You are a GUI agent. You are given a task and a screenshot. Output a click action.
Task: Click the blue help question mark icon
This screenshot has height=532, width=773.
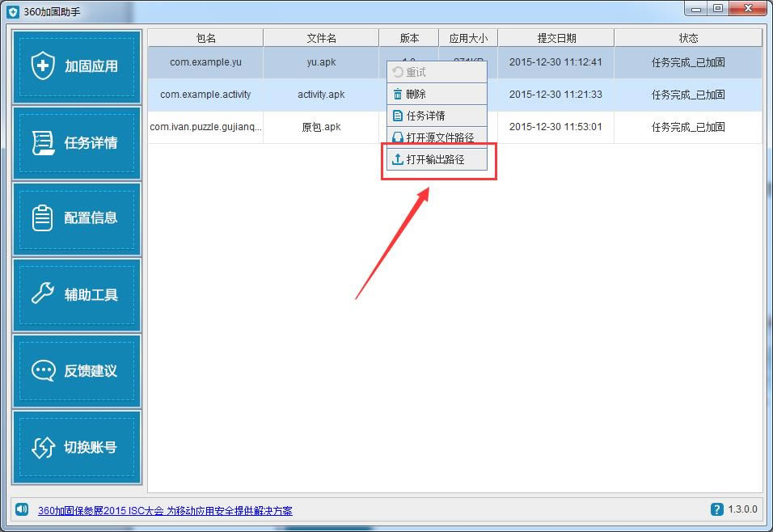pos(716,509)
